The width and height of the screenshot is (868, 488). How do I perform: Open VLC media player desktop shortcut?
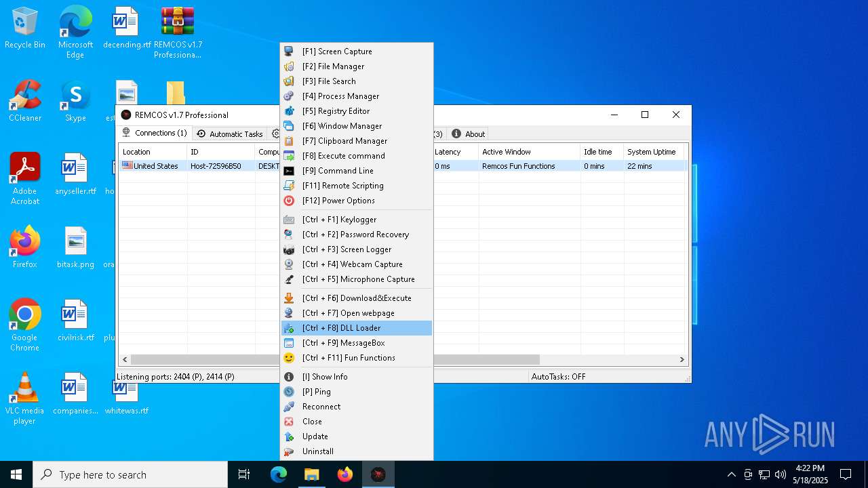click(x=24, y=399)
